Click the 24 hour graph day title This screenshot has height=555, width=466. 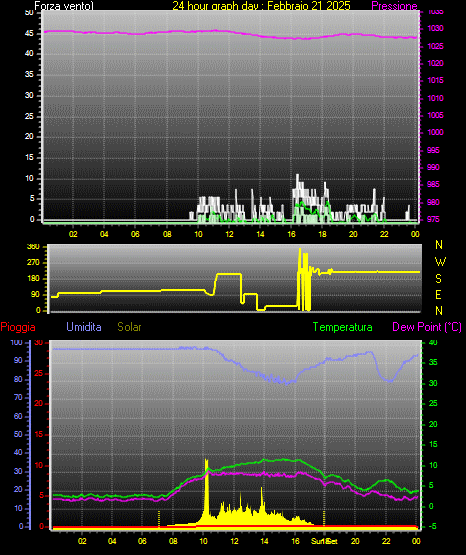pyautogui.click(x=261, y=6)
